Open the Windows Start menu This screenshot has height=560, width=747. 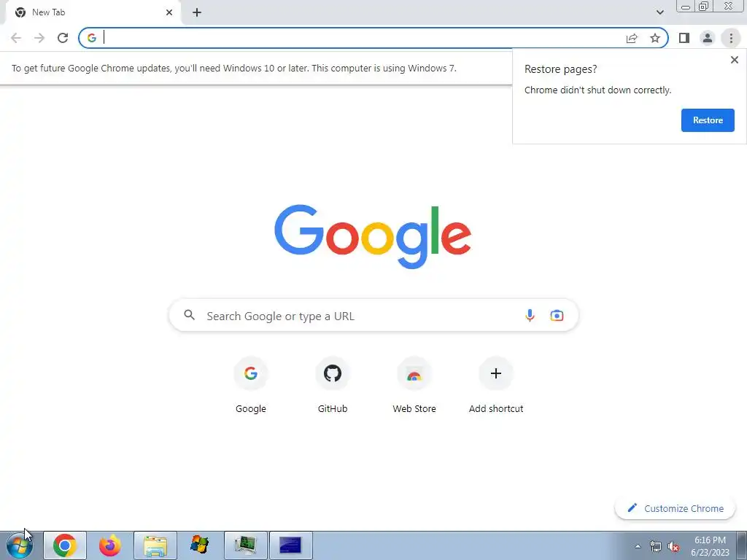click(20, 545)
